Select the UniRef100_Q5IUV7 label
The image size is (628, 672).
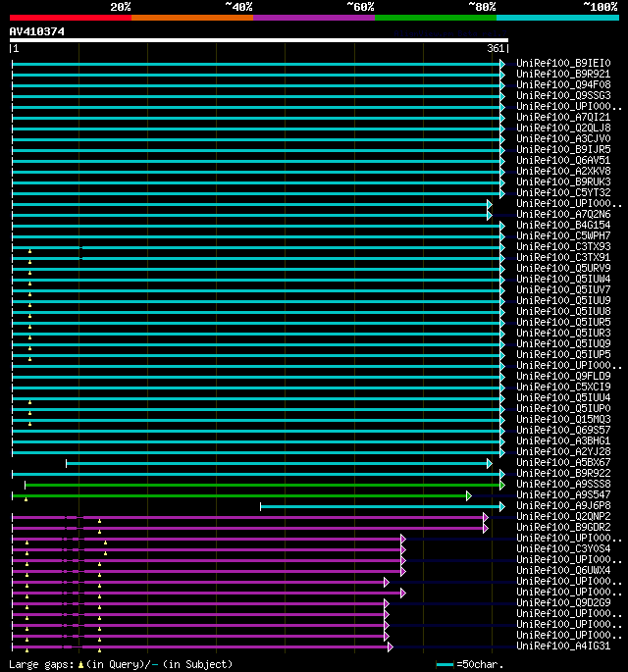tap(563, 289)
